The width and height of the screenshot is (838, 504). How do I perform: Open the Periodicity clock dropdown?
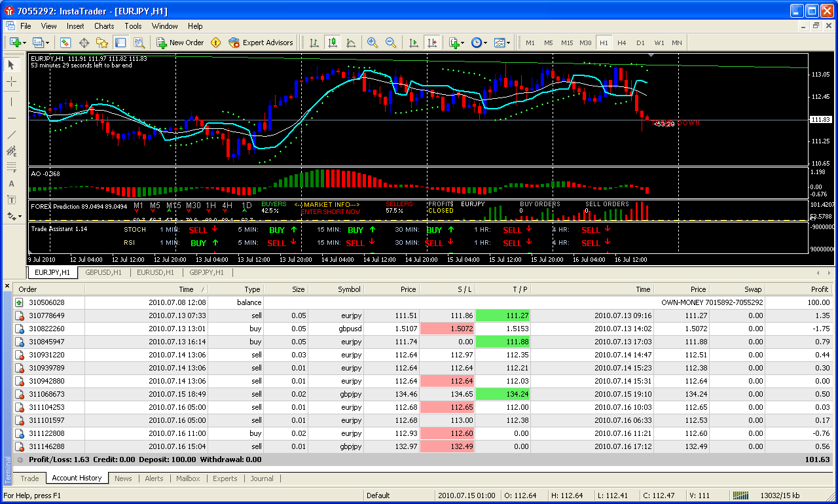pos(479,43)
